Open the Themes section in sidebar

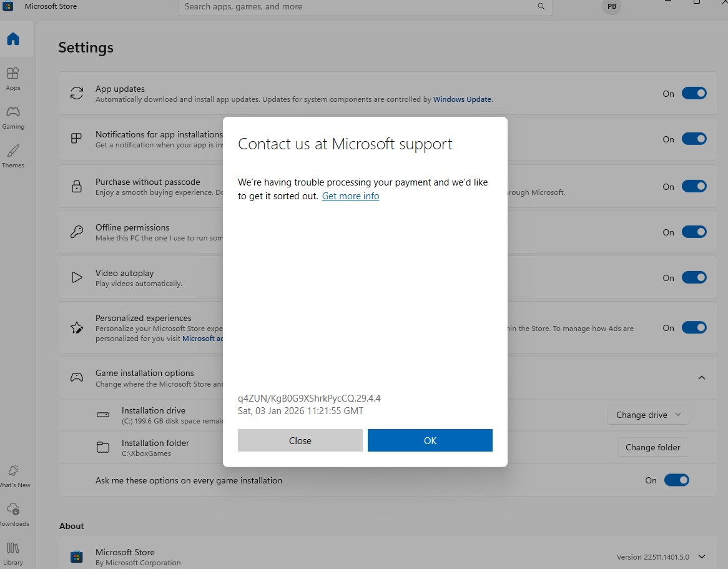click(13, 156)
